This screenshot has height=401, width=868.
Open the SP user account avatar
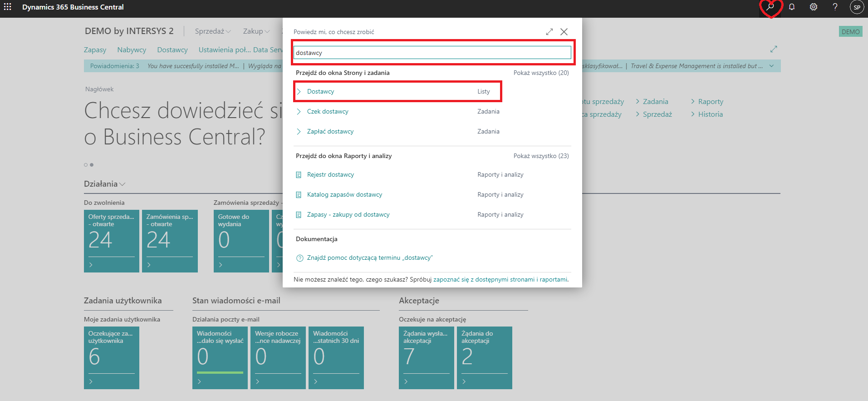click(x=857, y=7)
